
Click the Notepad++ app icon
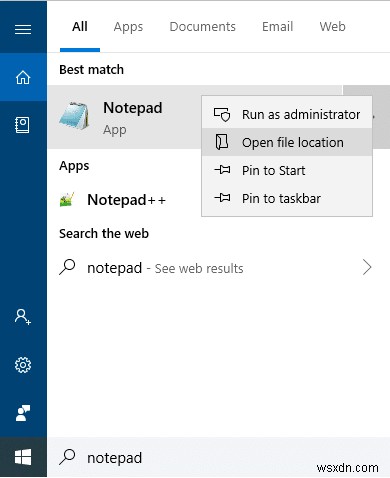67,200
